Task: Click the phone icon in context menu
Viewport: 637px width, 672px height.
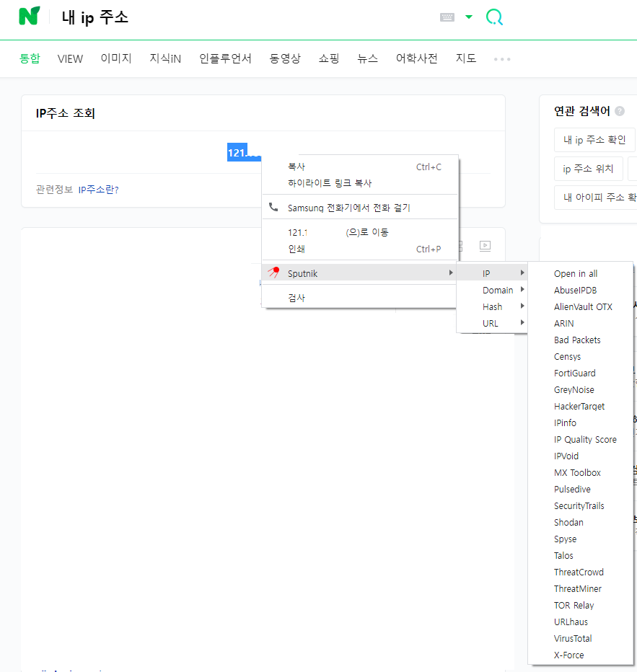Action: pos(273,208)
